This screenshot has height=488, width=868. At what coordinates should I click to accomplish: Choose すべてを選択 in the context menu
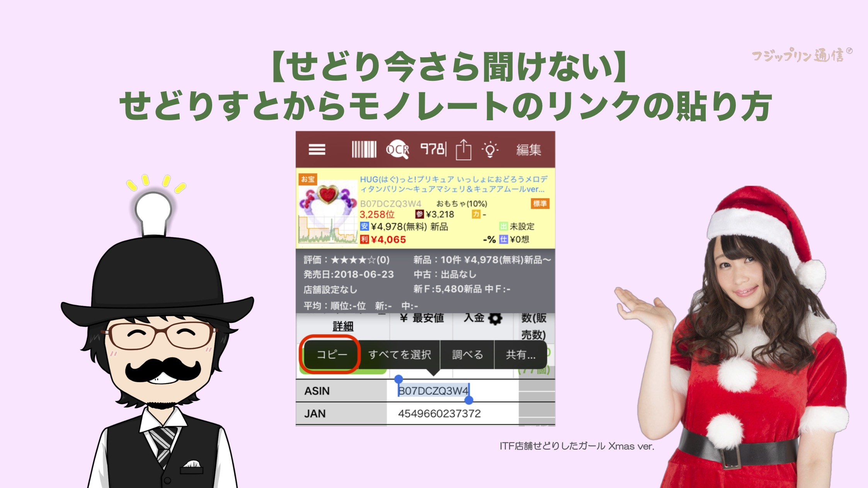[x=400, y=355]
